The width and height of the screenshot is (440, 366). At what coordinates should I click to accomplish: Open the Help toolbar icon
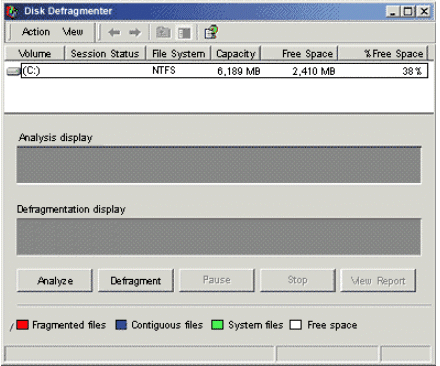211,32
